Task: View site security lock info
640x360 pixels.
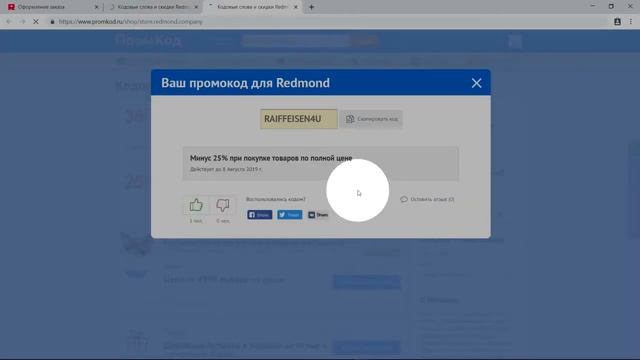Action: pos(52,22)
